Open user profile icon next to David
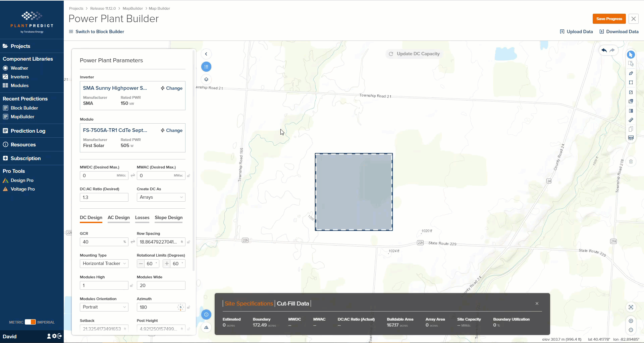This screenshot has width=644, height=343. (x=49, y=336)
